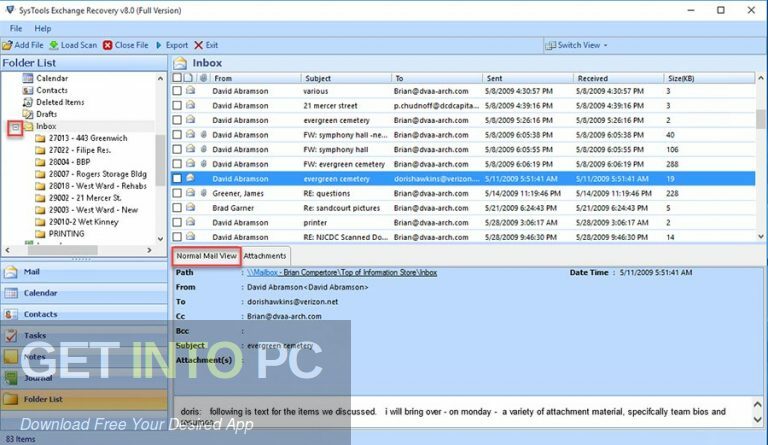Click the folder tree scroll-down arrow
768x445 pixels.
pyautogui.click(x=160, y=239)
